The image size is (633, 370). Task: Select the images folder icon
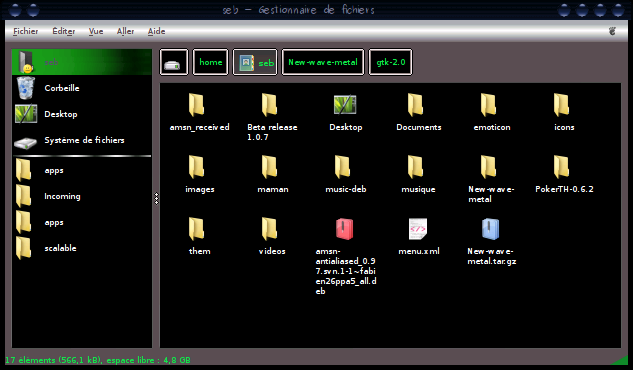tap(197, 167)
